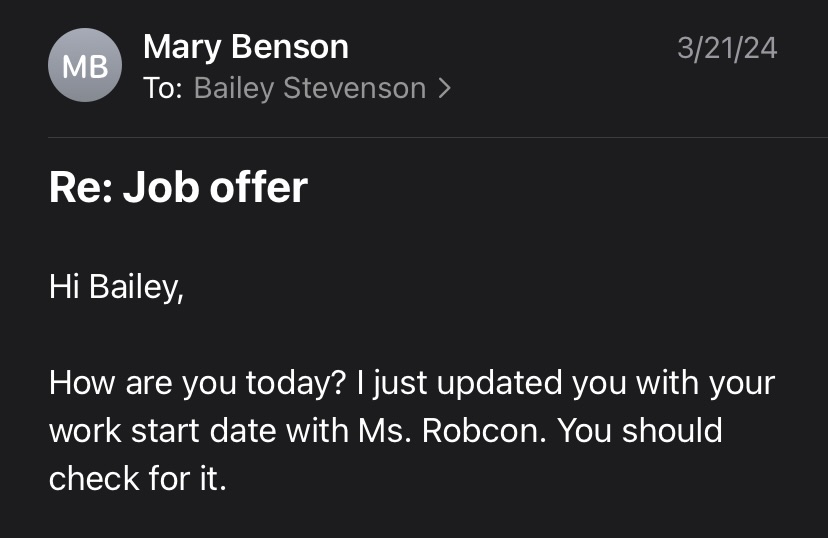Tap the MB sender avatar

click(85, 65)
